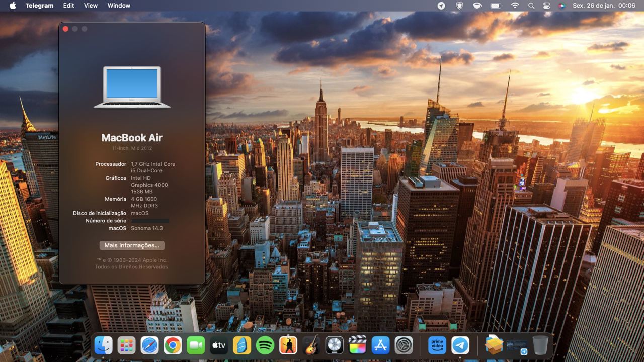Launch GarageBand from the dock
The height and width of the screenshot is (362, 644).
(311, 345)
